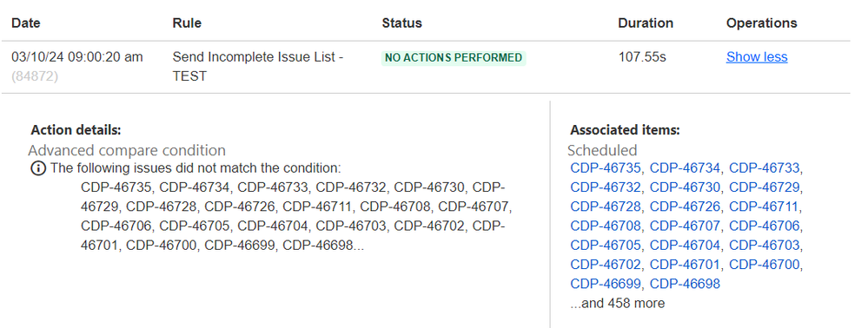Viewport: 868px width, 328px height.
Task: Select the NO ACTIONS PERFORMED status badge
Action: (454, 58)
